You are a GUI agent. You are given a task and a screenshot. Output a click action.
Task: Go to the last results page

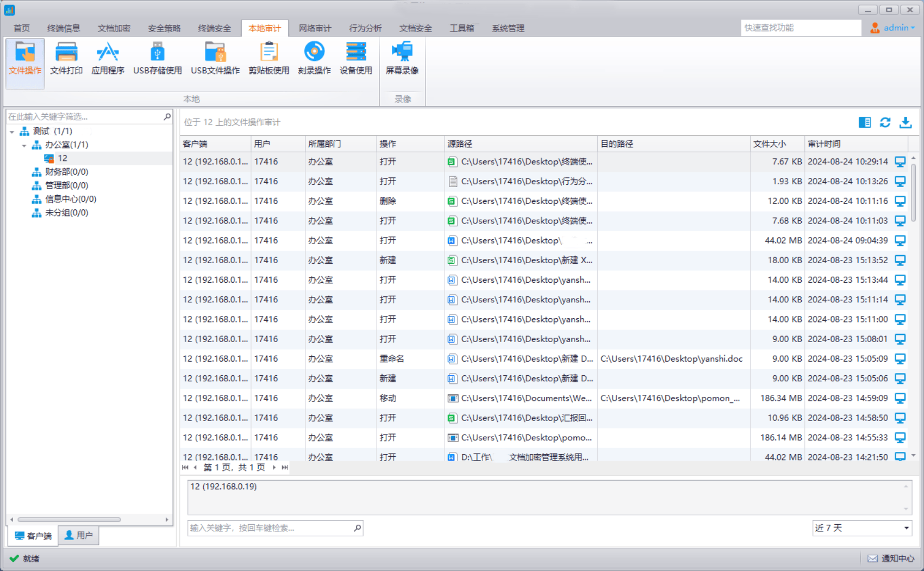(285, 467)
